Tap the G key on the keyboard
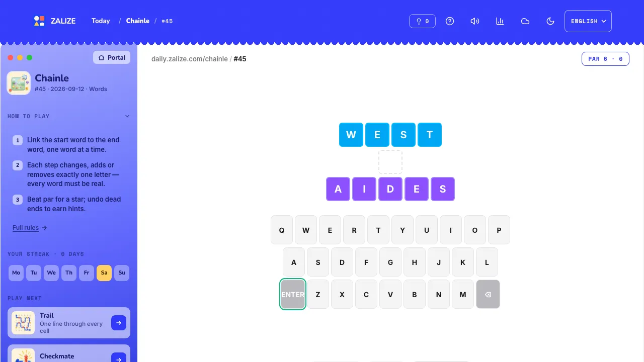Screen dimensions: 644x362 point(390,262)
